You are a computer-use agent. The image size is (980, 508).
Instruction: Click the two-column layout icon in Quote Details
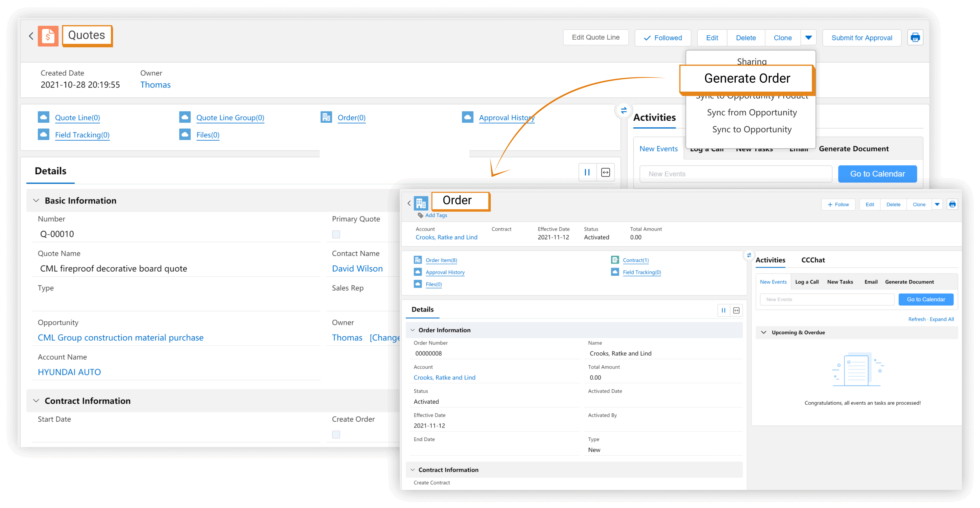tap(587, 172)
